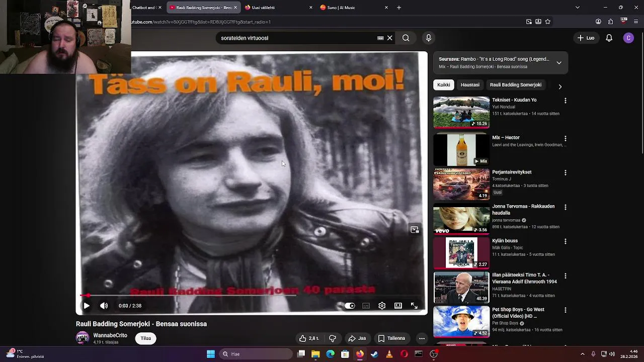Open a new browser tab

[398, 8]
